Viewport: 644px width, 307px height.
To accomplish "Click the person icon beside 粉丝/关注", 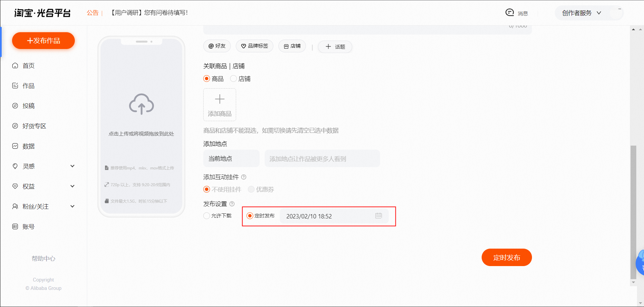I will [15, 206].
